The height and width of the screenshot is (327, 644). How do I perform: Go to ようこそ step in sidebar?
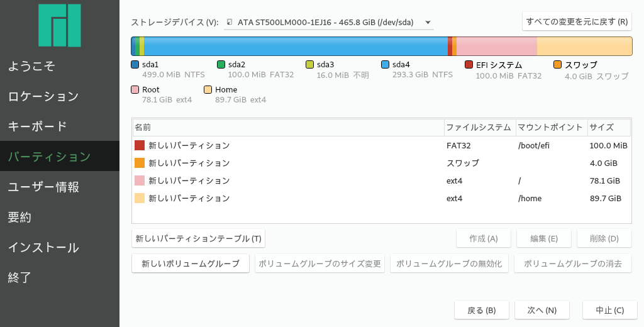60,66
